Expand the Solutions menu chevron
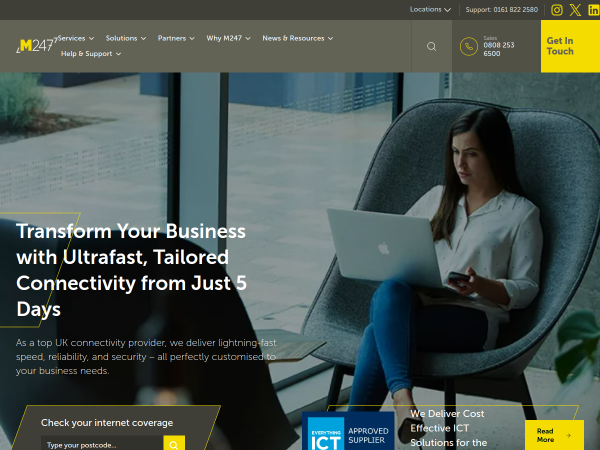 coord(143,38)
